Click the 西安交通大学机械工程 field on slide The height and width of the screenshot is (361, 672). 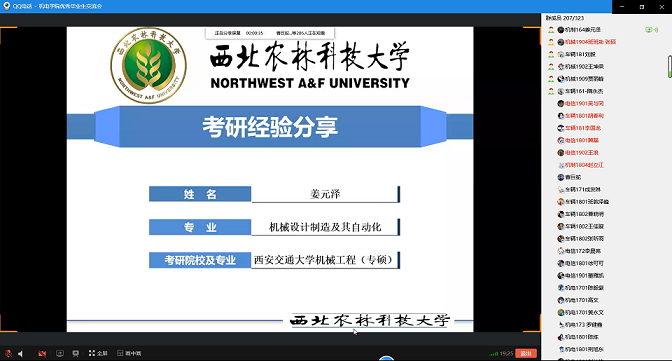(x=325, y=260)
